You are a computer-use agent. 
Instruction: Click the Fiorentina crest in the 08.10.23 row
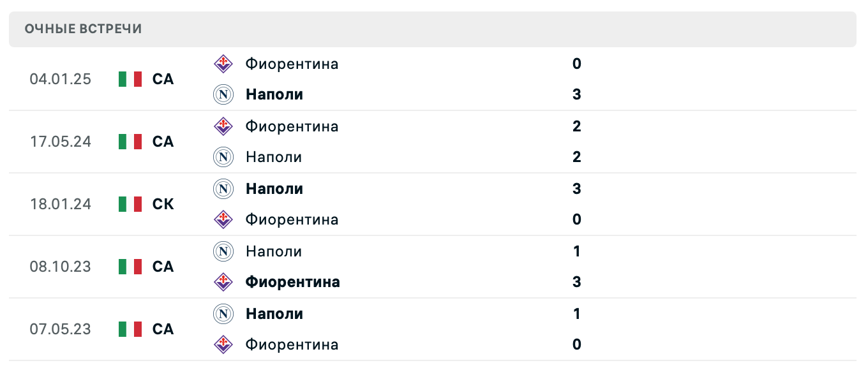[x=223, y=282]
